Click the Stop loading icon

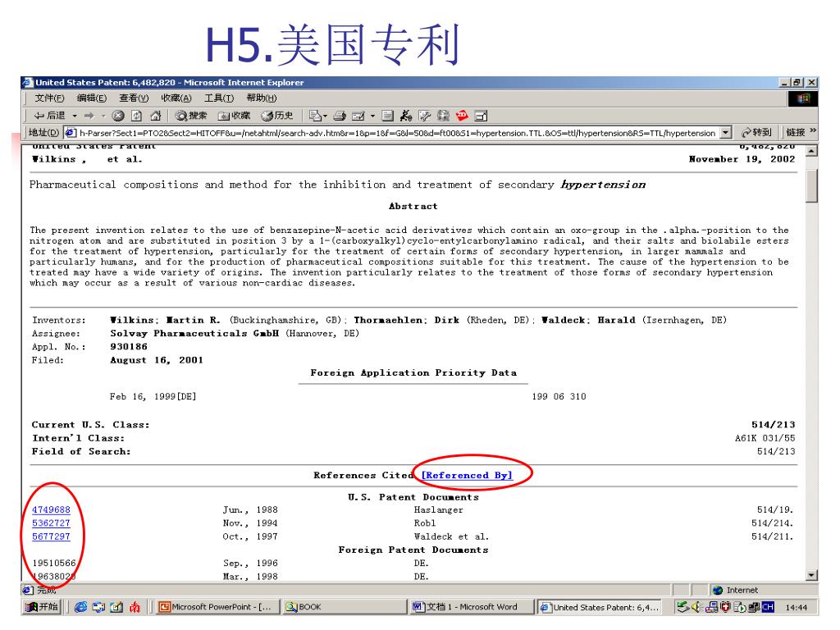(x=118, y=115)
